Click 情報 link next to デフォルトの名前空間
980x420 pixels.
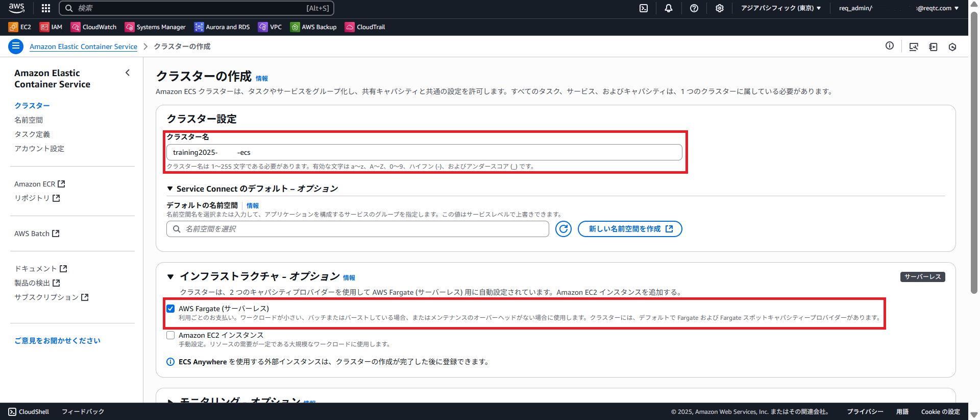[253, 206]
